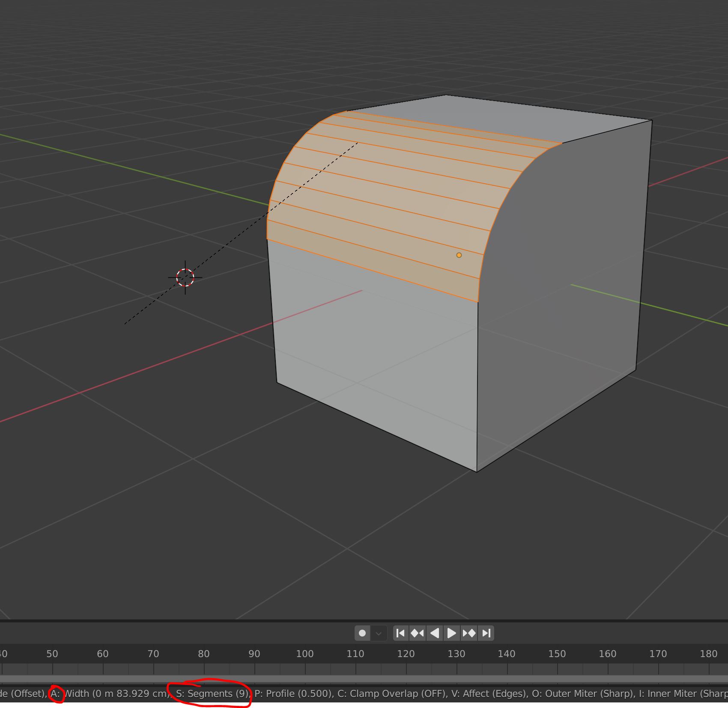Play the animation forward
This screenshot has width=728, height=708.
point(451,633)
